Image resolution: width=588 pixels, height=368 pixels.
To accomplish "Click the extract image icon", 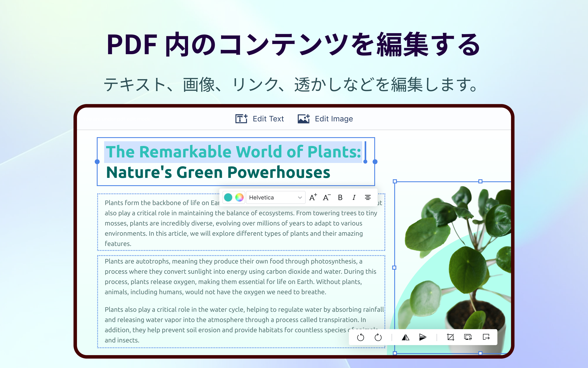I will click(486, 337).
